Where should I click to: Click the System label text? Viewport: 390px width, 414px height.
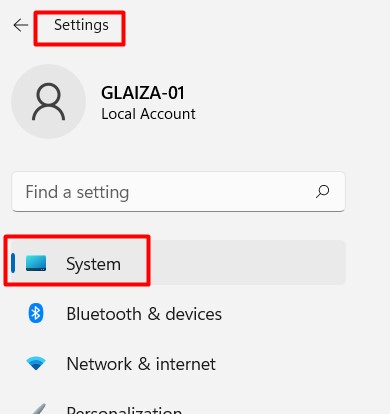[93, 264]
